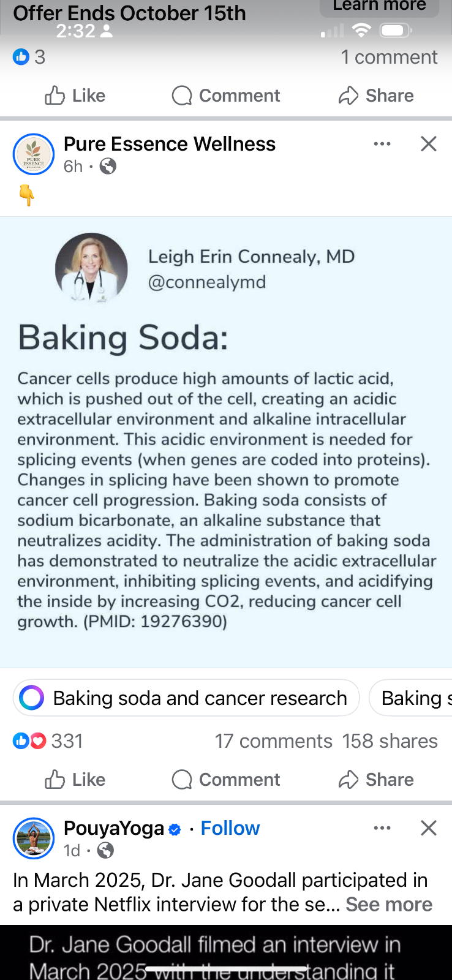Open options menu for PouyaYoga post

click(382, 828)
